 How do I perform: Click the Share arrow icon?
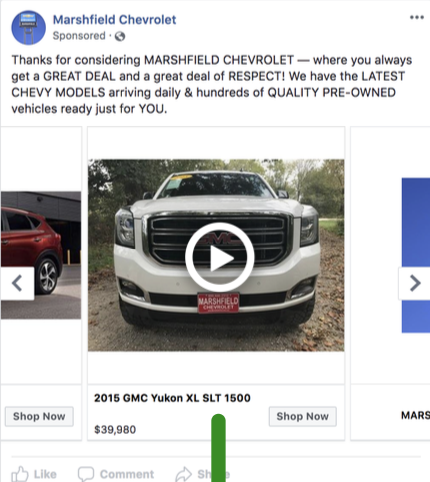pos(184,474)
